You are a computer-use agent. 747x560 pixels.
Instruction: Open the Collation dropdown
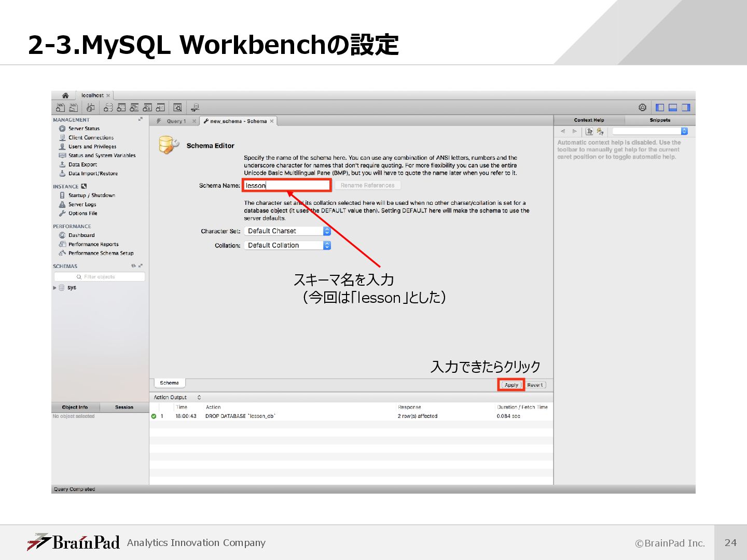[x=287, y=246]
